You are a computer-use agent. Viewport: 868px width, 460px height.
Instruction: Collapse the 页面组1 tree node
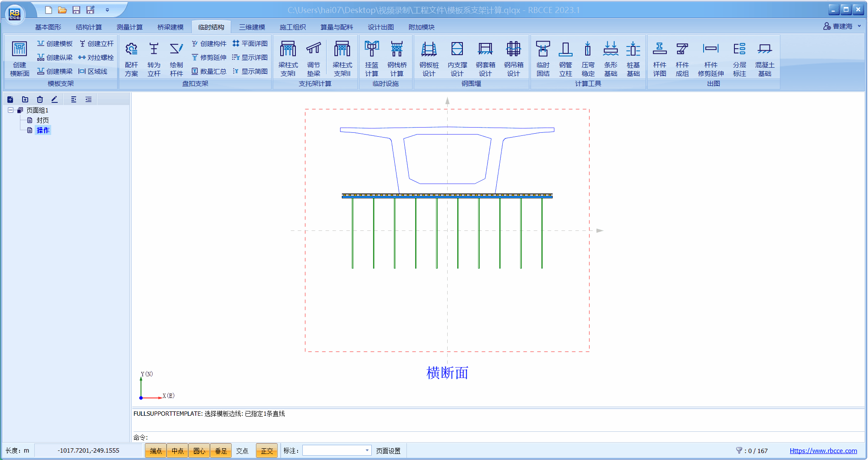point(10,110)
